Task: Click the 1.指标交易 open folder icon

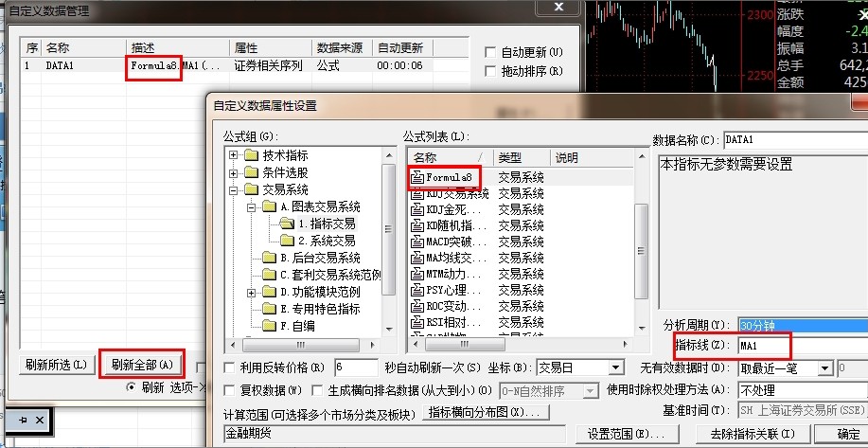Action: pos(287,224)
